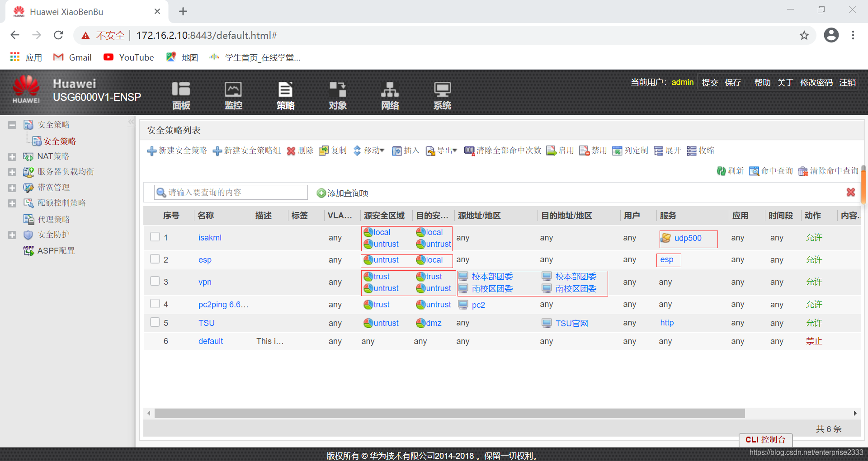The height and width of the screenshot is (461, 868).
Task: Click the 禁用 disable tool
Action: click(x=593, y=151)
